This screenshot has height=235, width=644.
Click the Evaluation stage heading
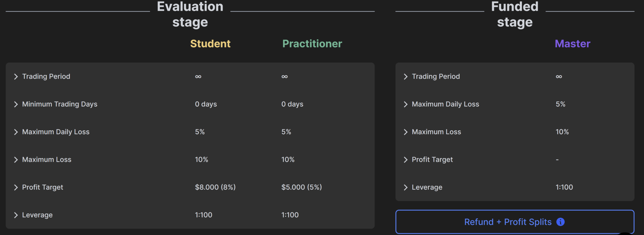coord(190,14)
